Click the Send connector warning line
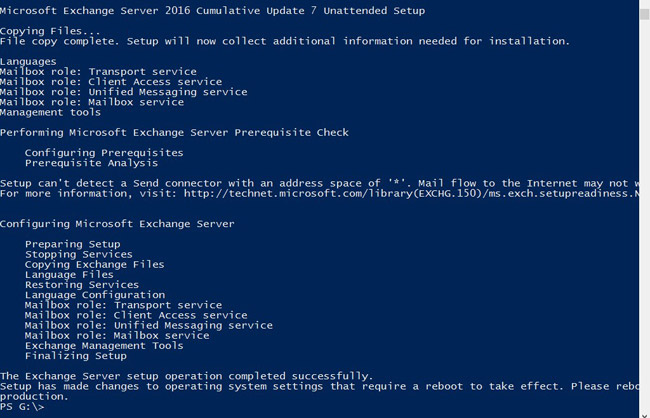650x418 pixels. pyautogui.click(x=320, y=183)
